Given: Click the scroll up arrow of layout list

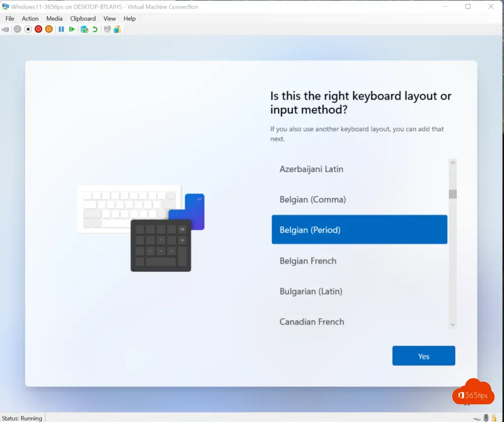Looking at the screenshot, I should (453, 162).
